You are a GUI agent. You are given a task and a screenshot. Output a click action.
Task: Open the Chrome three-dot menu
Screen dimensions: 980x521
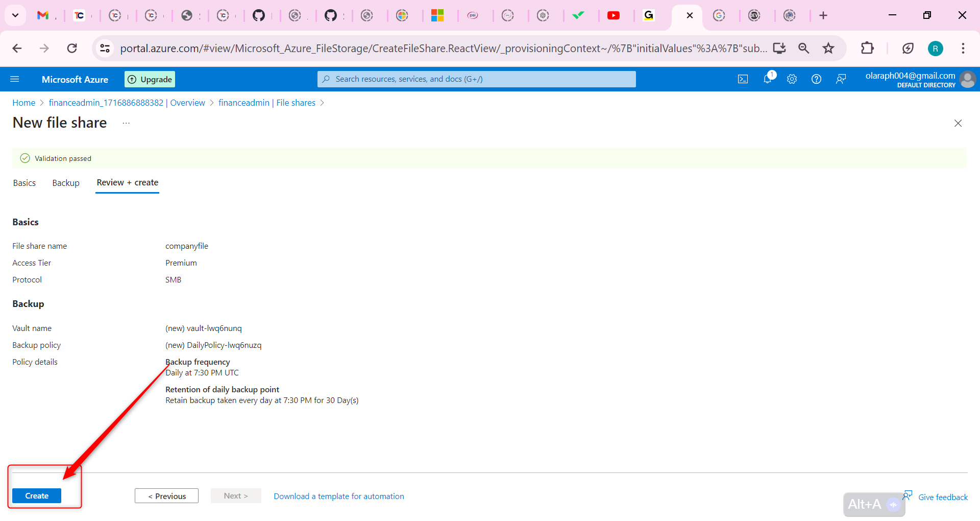963,49
